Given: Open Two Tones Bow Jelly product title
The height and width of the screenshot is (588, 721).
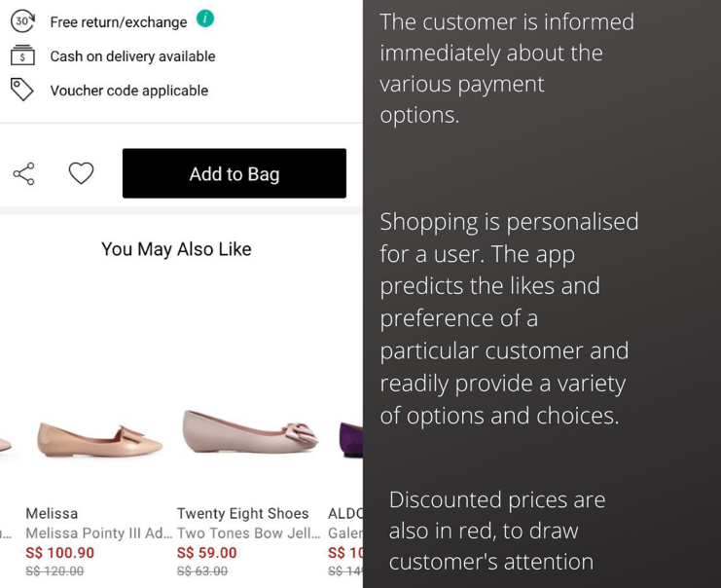Looking at the screenshot, I should [248, 533].
